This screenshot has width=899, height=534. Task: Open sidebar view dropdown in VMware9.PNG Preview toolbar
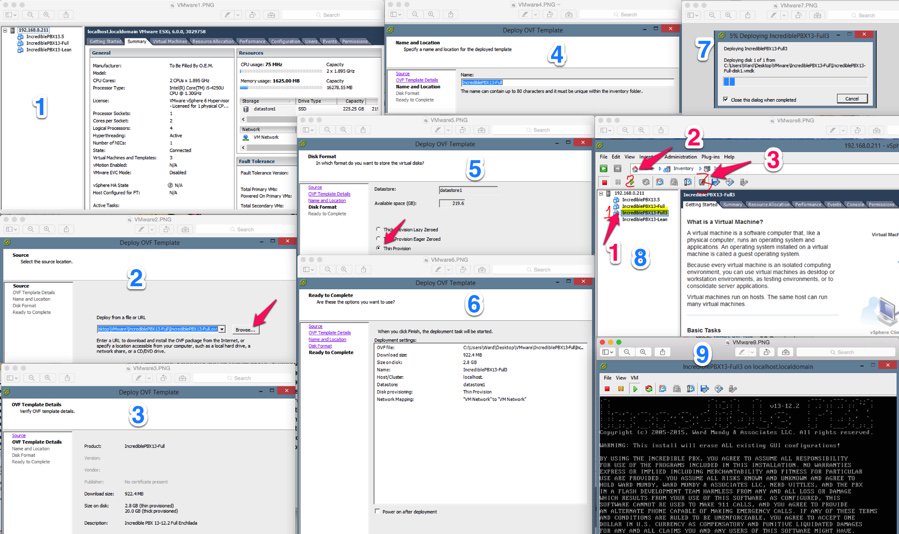608,352
